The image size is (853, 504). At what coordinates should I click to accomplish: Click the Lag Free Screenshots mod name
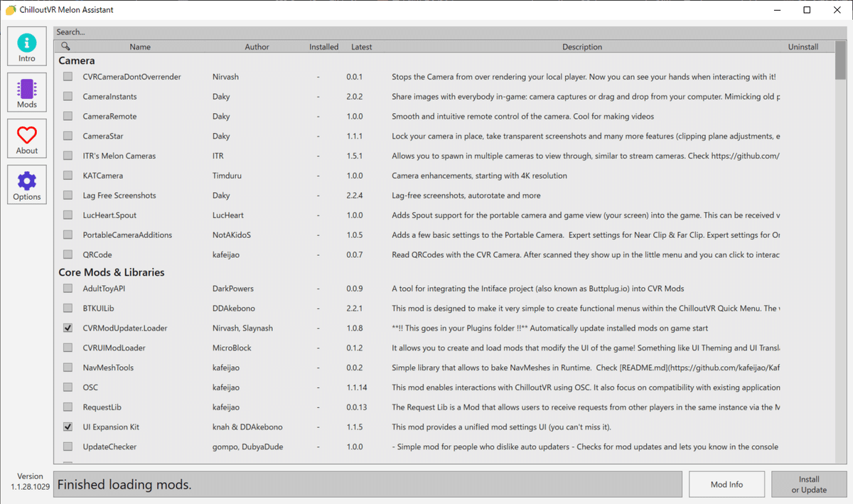tap(119, 195)
